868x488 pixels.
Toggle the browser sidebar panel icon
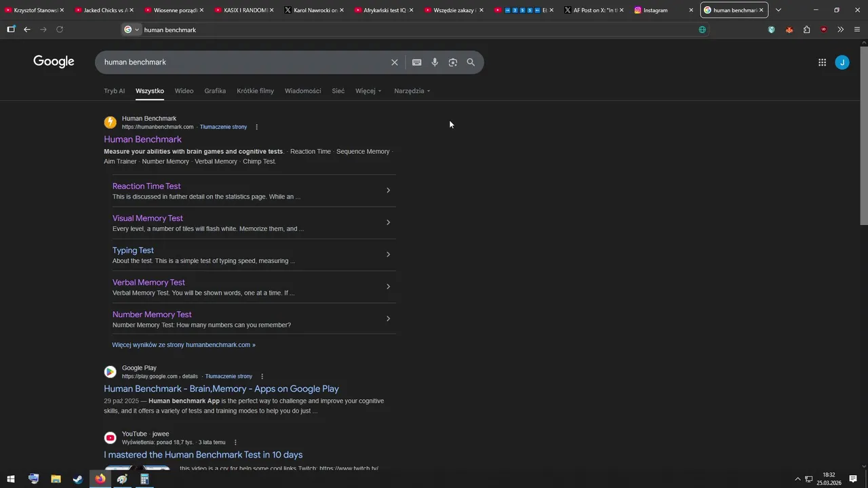click(x=11, y=30)
